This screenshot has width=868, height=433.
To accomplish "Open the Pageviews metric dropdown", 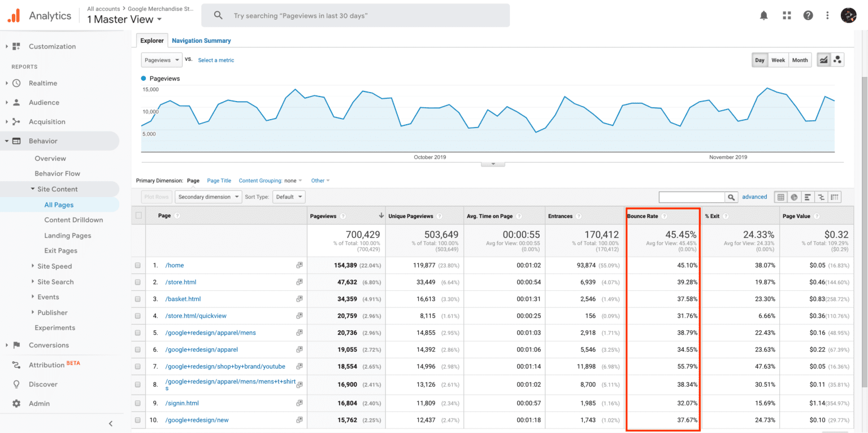I will click(162, 60).
